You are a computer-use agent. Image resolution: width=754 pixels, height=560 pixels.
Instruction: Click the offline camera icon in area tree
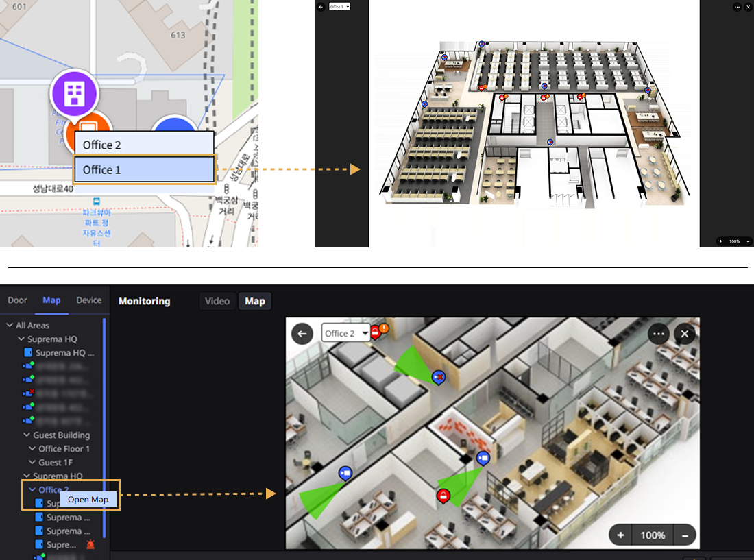28,393
